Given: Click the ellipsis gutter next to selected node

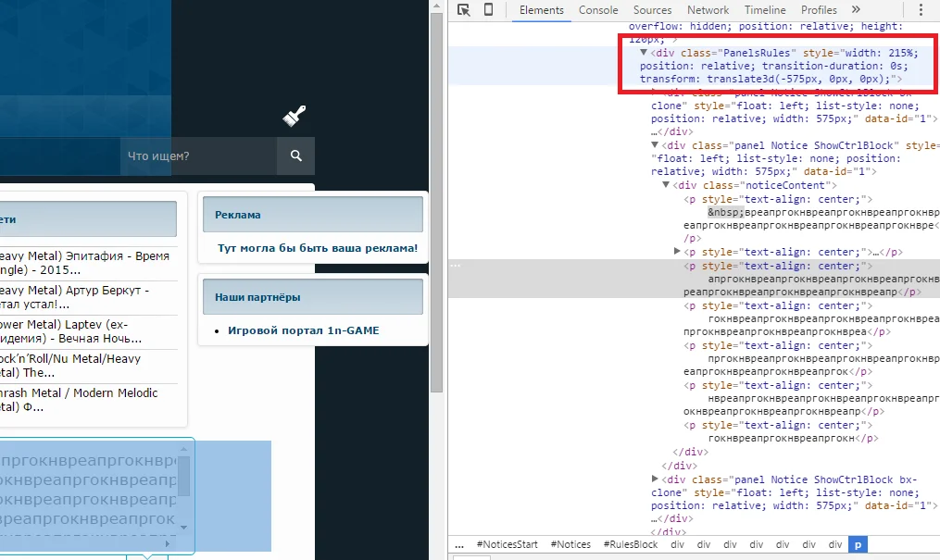Looking at the screenshot, I should (x=456, y=266).
